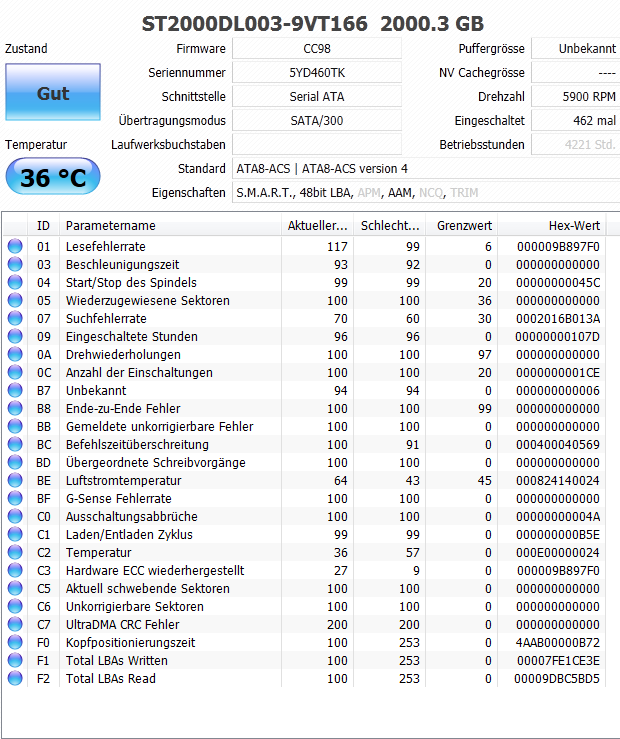Click status orb for Anzahl der Einschaltungen
This screenshot has width=620, height=739.
coord(15,372)
